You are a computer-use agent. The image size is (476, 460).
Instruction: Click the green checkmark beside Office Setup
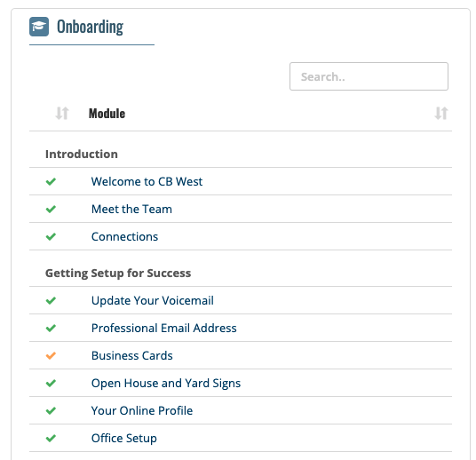[51, 438]
